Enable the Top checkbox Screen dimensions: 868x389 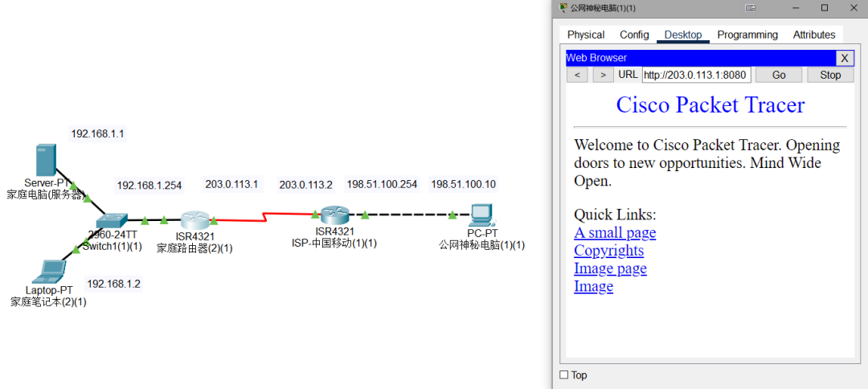(x=564, y=375)
